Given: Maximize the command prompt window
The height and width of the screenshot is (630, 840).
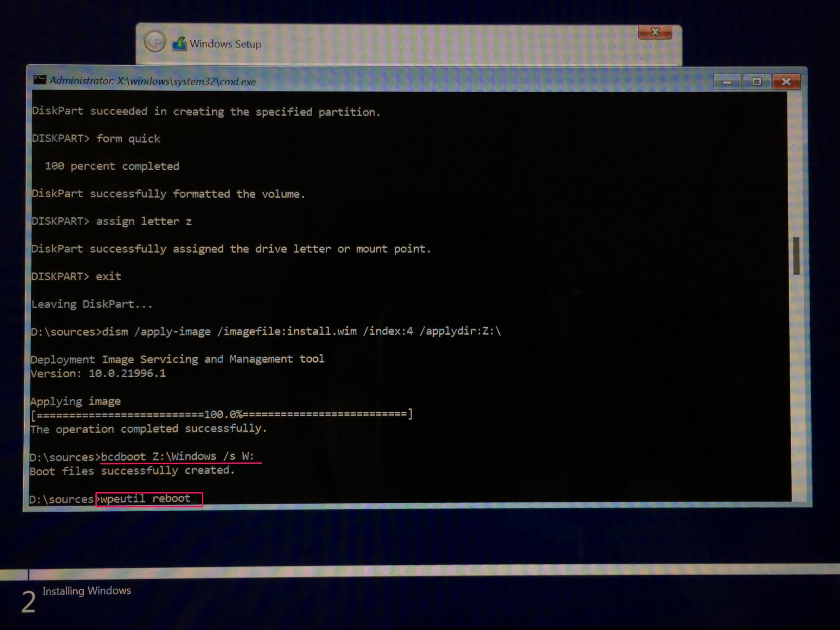Looking at the screenshot, I should pos(756,82).
